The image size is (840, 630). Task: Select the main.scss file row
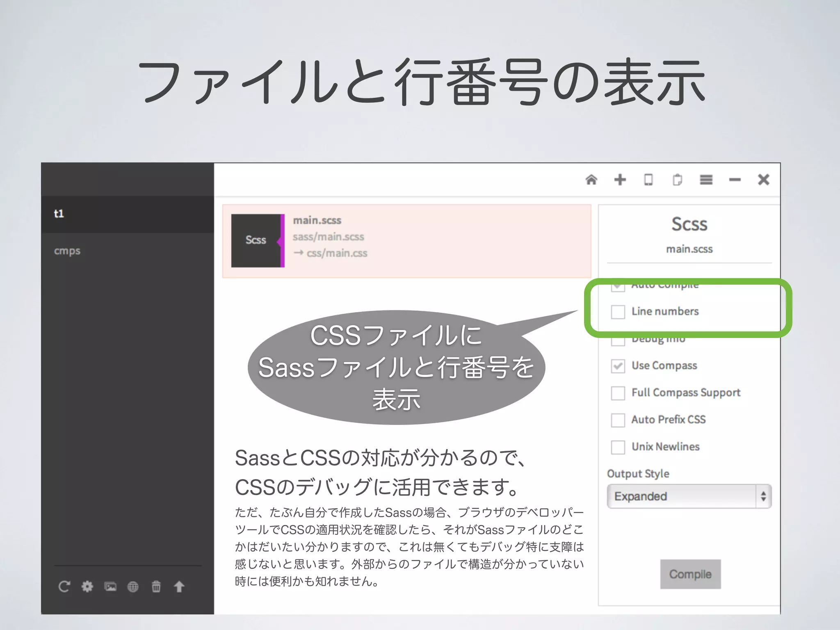click(x=406, y=241)
